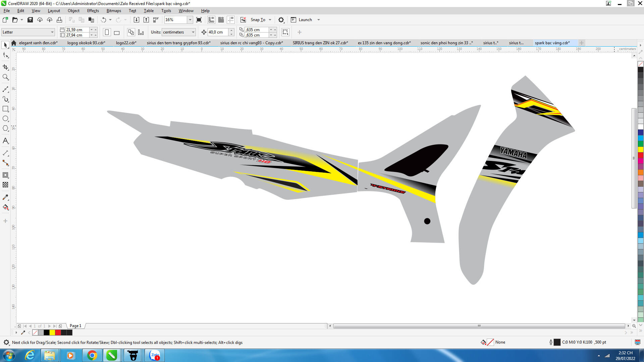Open the Object menu
644x362 pixels.
73,11
